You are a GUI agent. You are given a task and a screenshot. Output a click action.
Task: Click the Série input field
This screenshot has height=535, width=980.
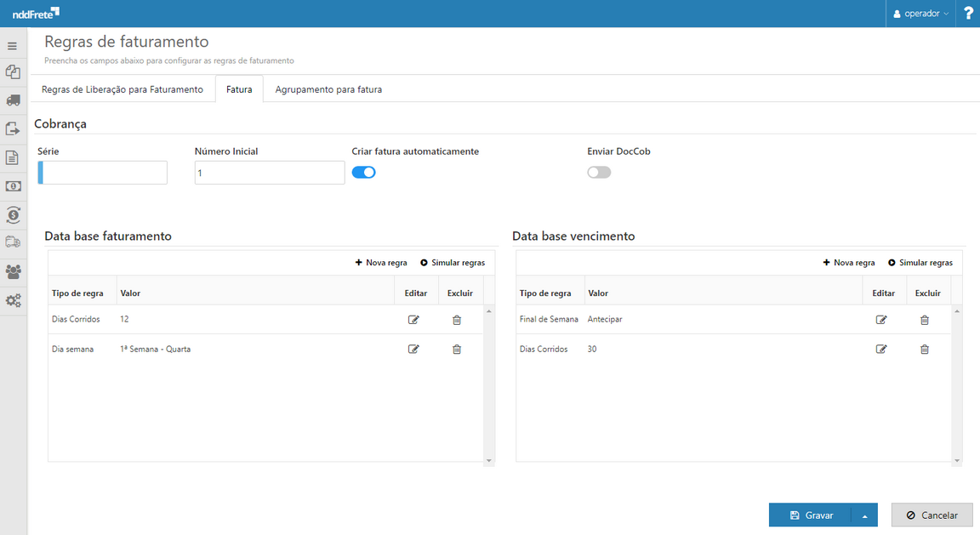pyautogui.click(x=104, y=173)
